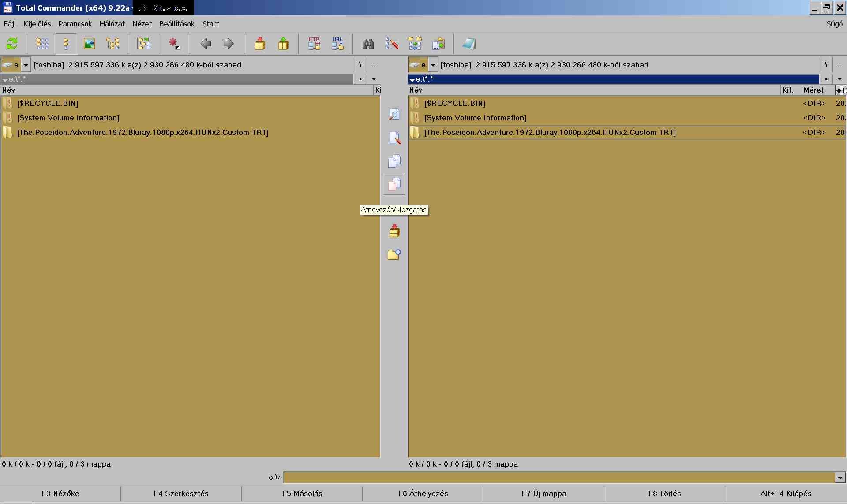The image size is (847, 504).
Task: Go forward with the right arrow icon
Action: (x=229, y=44)
